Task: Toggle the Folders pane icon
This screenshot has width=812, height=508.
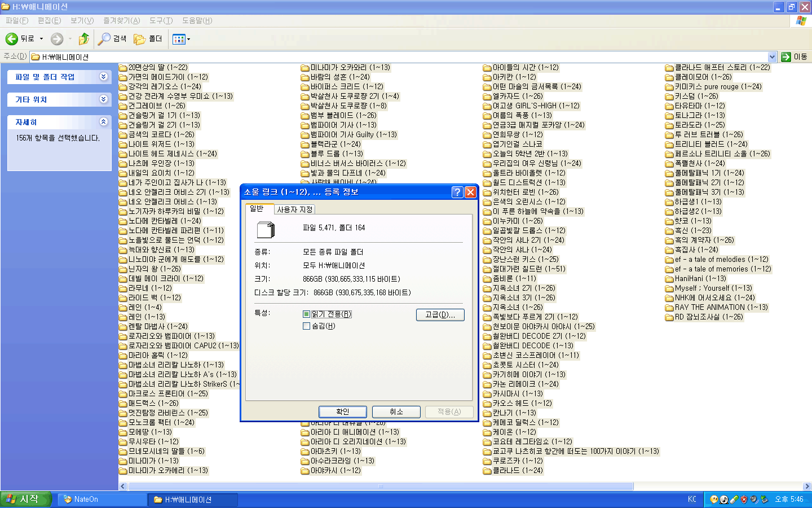Action: (140, 39)
